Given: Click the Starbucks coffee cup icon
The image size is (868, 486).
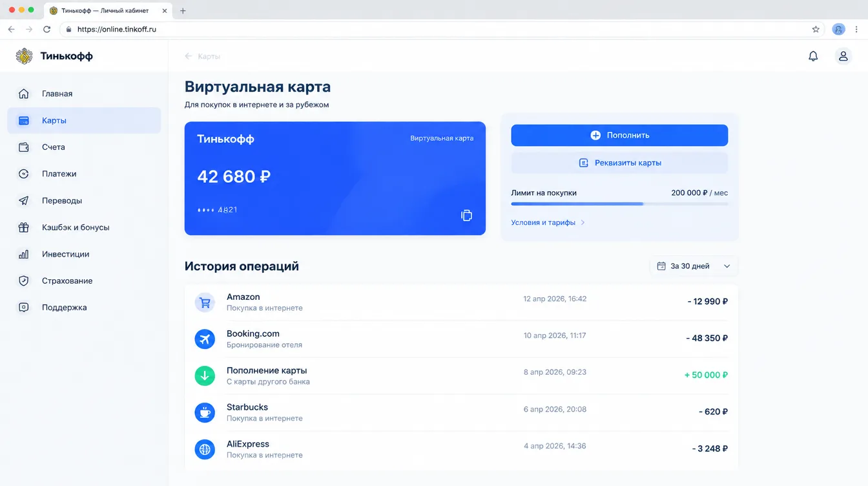Looking at the screenshot, I should point(205,412).
